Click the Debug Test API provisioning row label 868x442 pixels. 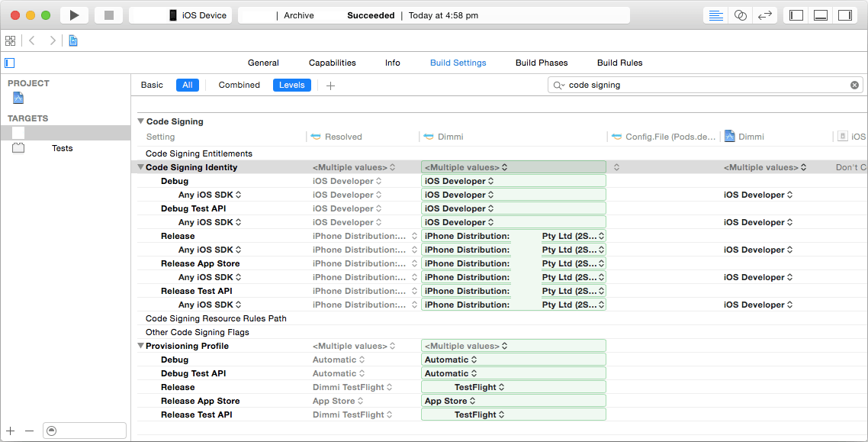pos(193,373)
